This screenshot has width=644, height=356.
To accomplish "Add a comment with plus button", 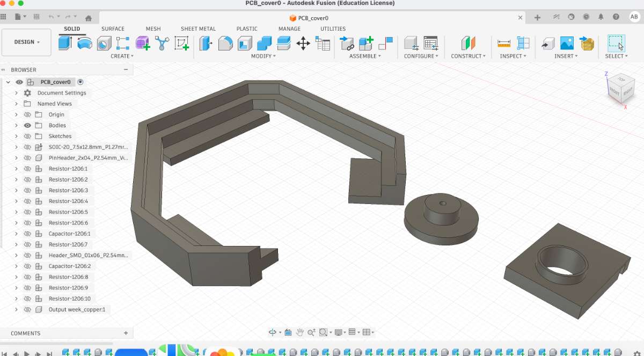I will [126, 333].
